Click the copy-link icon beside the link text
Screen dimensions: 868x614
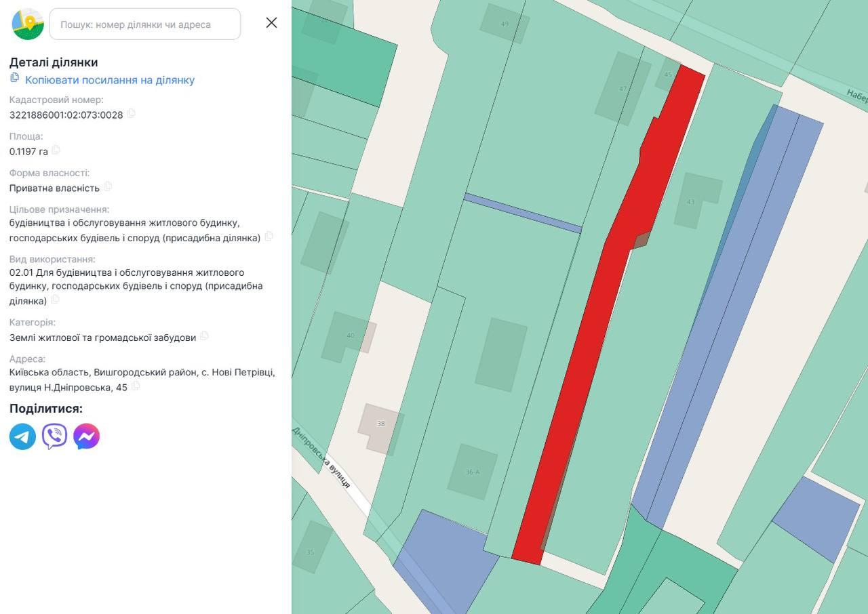pyautogui.click(x=14, y=79)
